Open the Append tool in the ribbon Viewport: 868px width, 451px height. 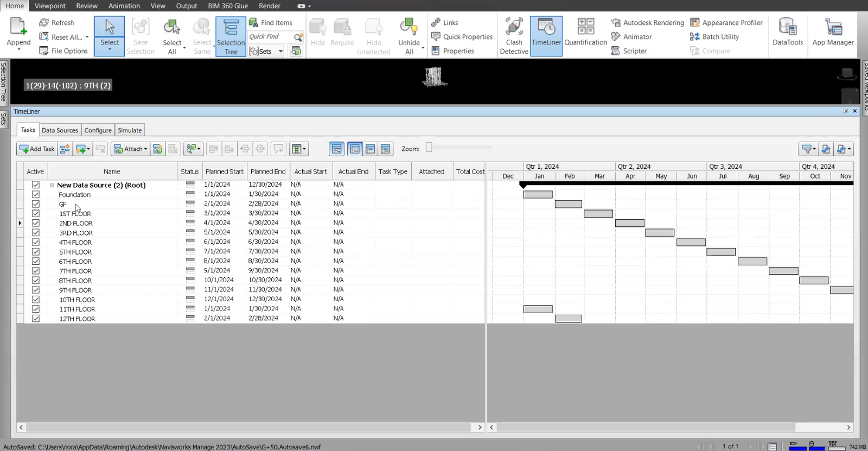pyautogui.click(x=18, y=35)
